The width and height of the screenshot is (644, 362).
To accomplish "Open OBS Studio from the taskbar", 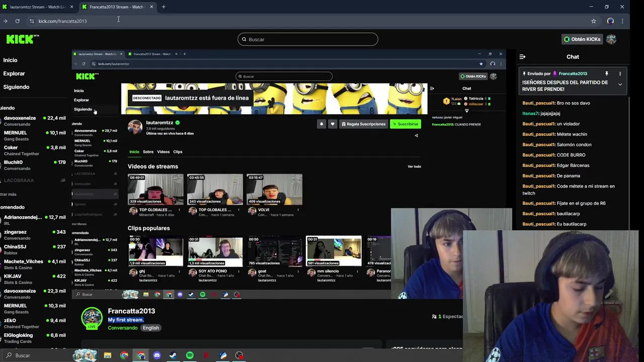I will point(239,355).
